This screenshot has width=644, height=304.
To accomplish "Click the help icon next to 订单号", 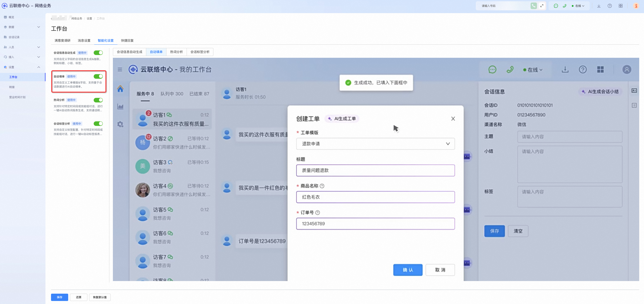I will 318,213.
